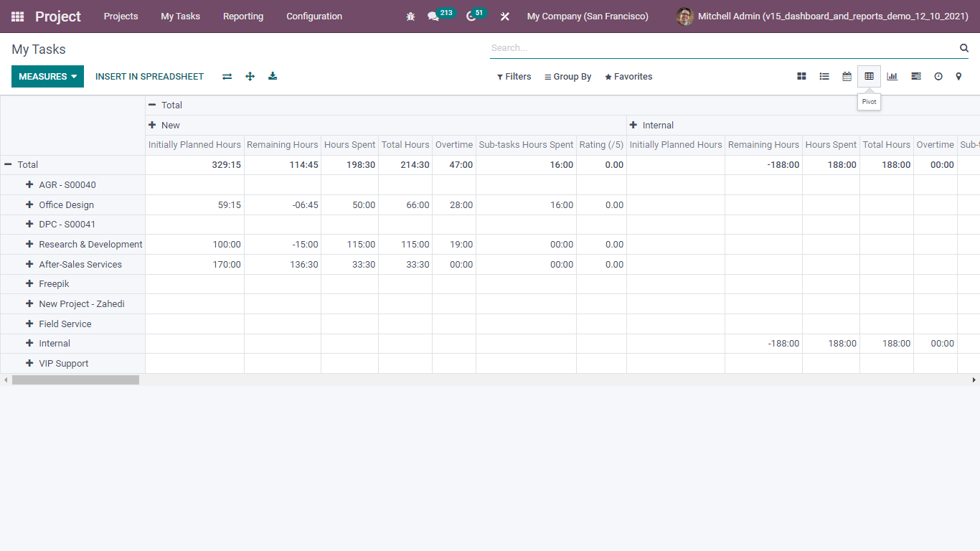Click the Project app title

[x=58, y=17]
